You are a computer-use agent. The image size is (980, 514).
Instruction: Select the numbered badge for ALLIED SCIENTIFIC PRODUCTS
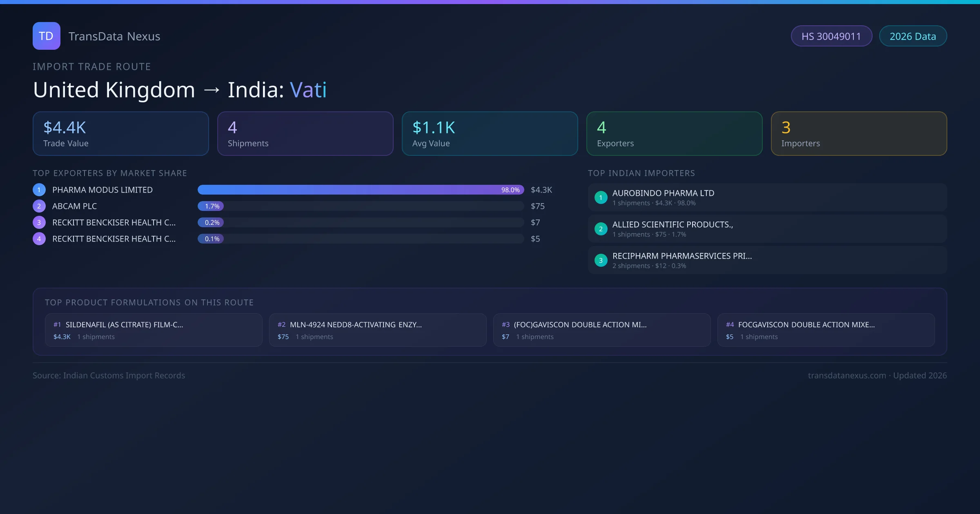[x=601, y=229]
